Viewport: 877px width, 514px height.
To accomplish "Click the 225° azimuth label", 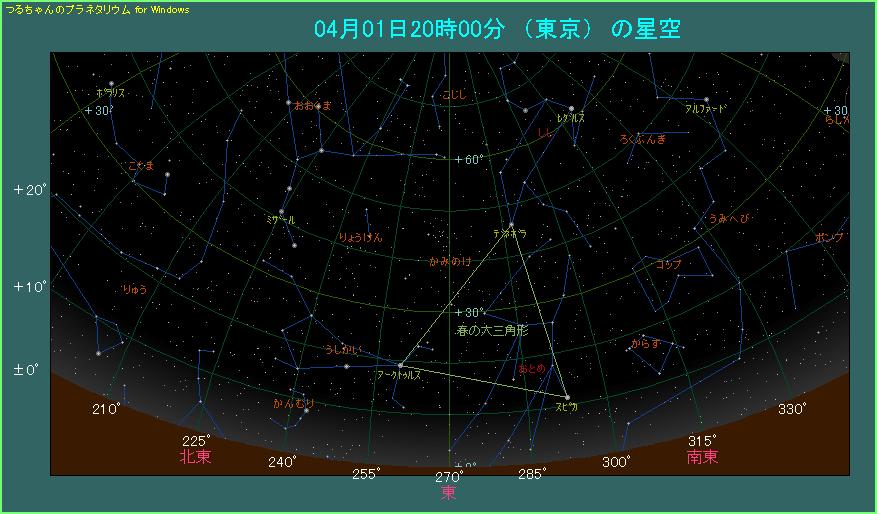I will click(196, 441).
